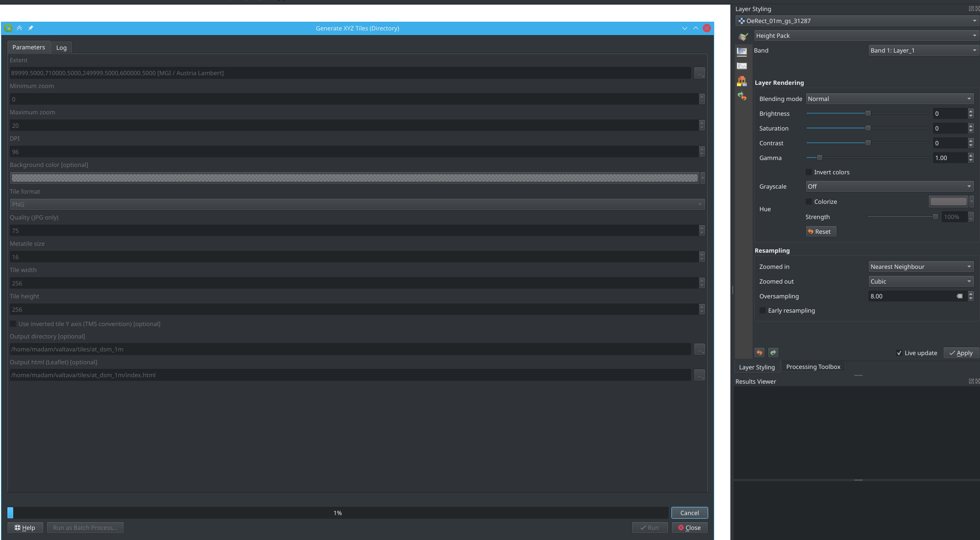Cancel the running tile generation
Viewport: 980px width, 540px height.
click(689, 513)
